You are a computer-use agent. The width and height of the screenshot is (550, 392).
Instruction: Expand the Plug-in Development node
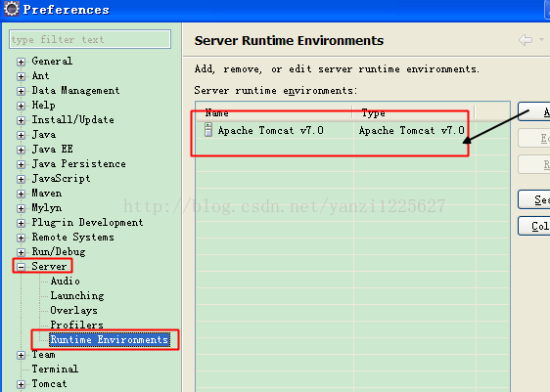click(22, 223)
